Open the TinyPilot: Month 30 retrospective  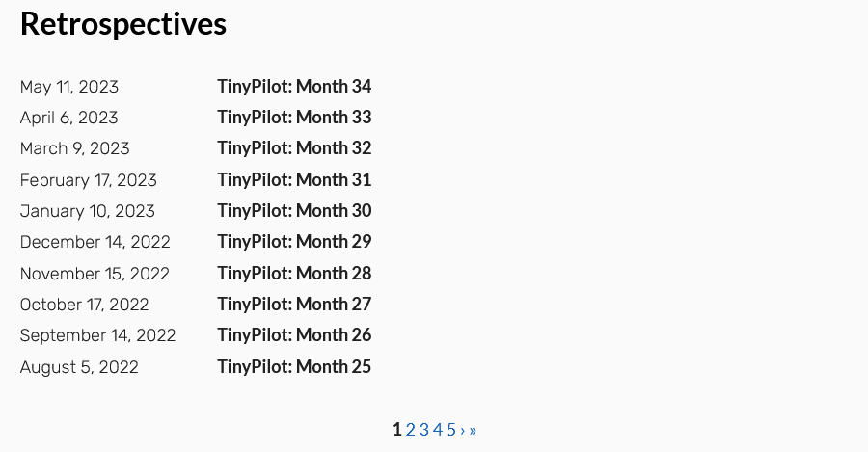pos(294,211)
